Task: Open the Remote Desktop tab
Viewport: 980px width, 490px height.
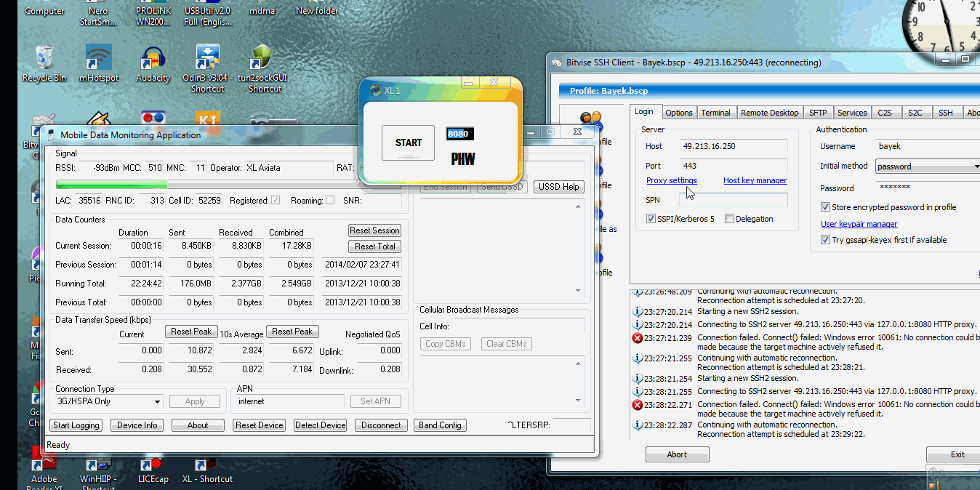Action: click(x=769, y=113)
